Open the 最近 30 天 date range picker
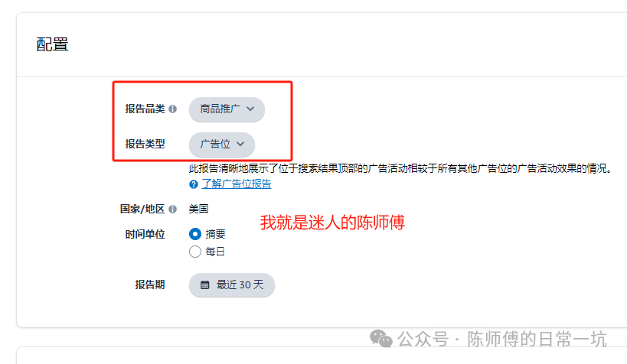627x364 pixels. pos(232,285)
